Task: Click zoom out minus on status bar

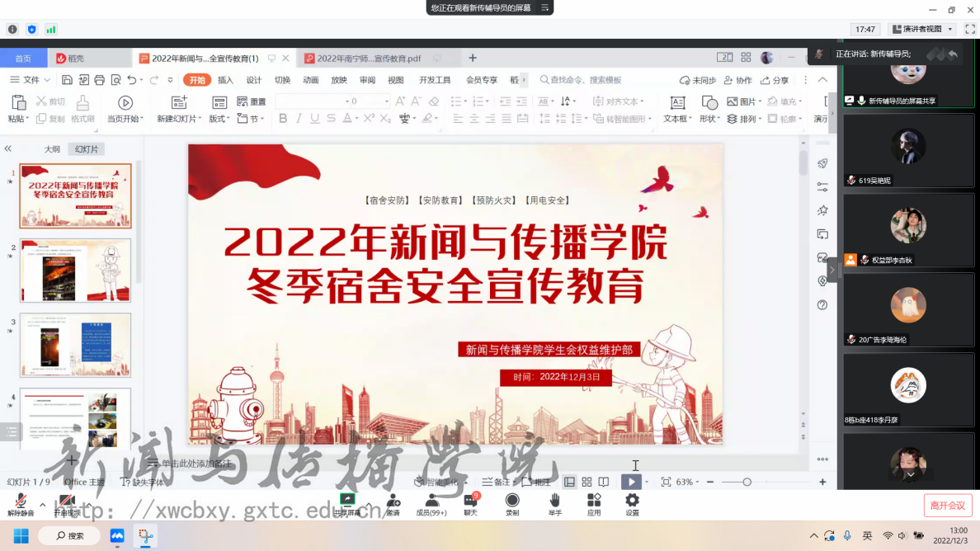Action: (x=710, y=483)
